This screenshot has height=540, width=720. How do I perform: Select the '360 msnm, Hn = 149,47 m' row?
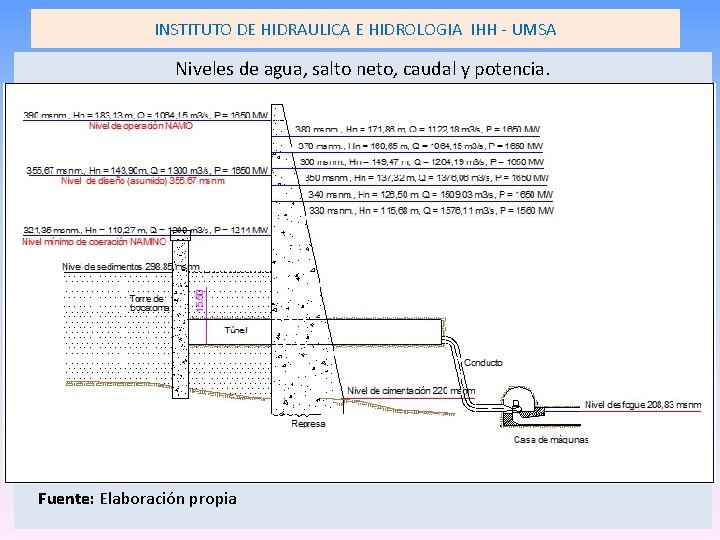coord(422,162)
